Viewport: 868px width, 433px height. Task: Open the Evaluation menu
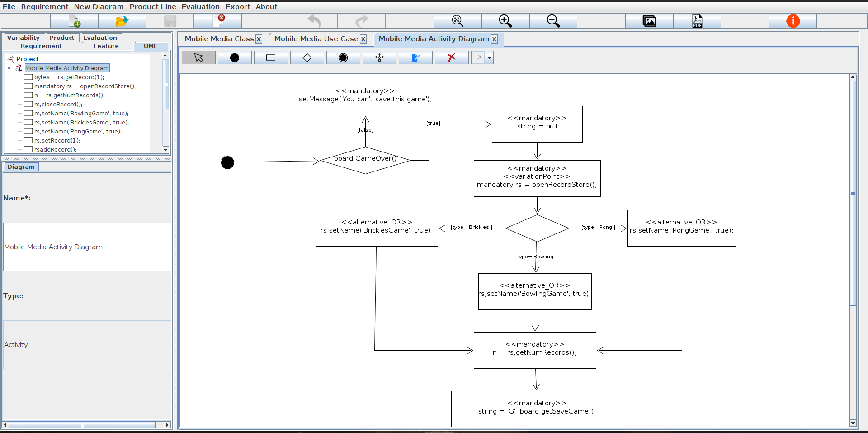201,7
